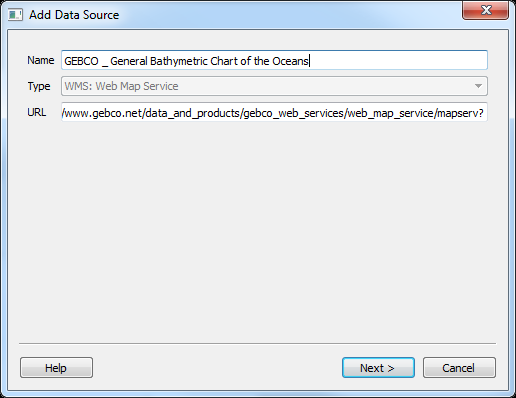Click the Name field label

[41, 60]
